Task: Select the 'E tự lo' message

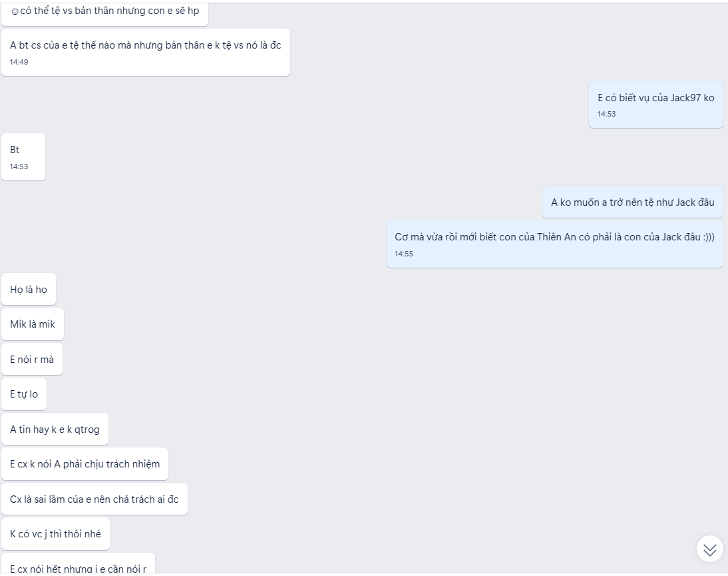Action: [24, 394]
